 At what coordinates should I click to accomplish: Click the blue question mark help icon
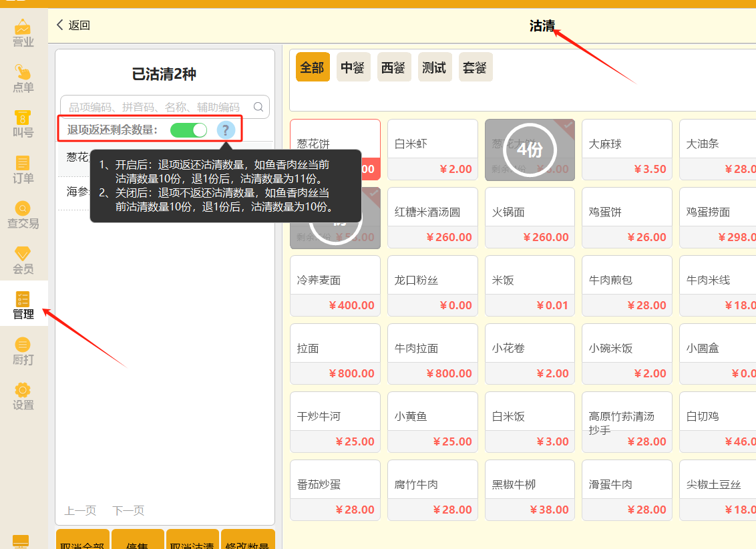pyautogui.click(x=226, y=130)
